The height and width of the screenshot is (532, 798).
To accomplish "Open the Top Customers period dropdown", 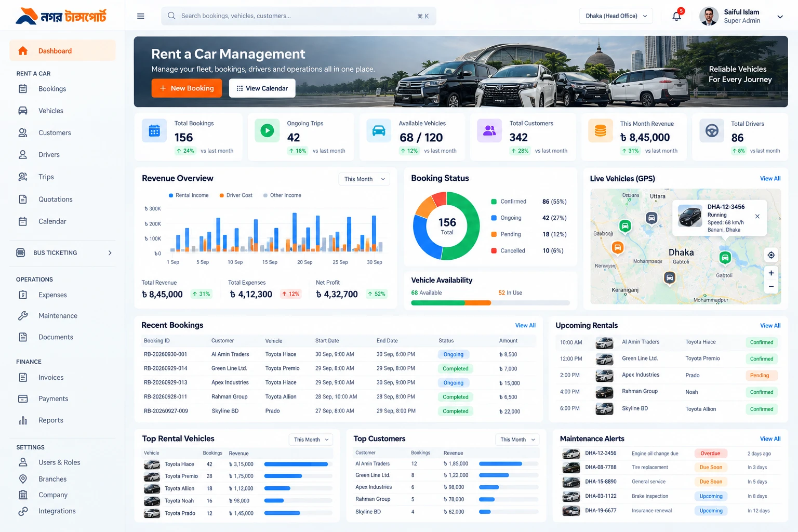I will pos(517,440).
